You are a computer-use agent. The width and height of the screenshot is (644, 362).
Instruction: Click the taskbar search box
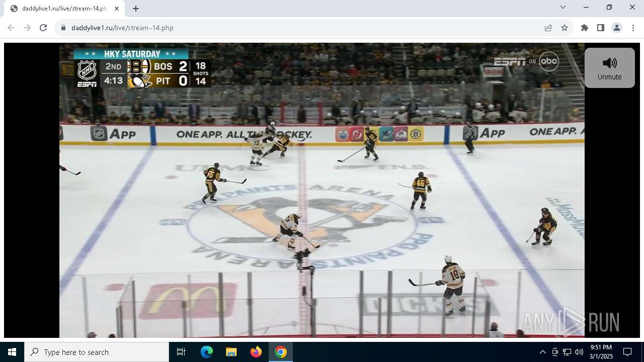tap(97, 352)
